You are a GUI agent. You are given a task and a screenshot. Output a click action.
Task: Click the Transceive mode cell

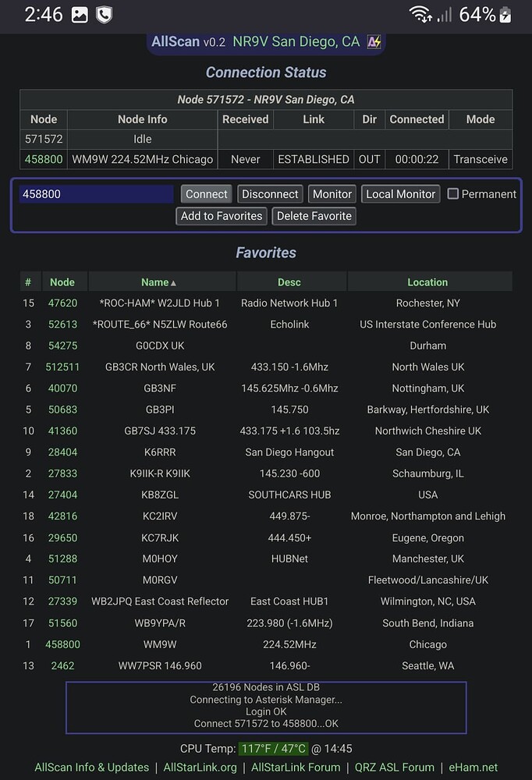[x=481, y=159]
